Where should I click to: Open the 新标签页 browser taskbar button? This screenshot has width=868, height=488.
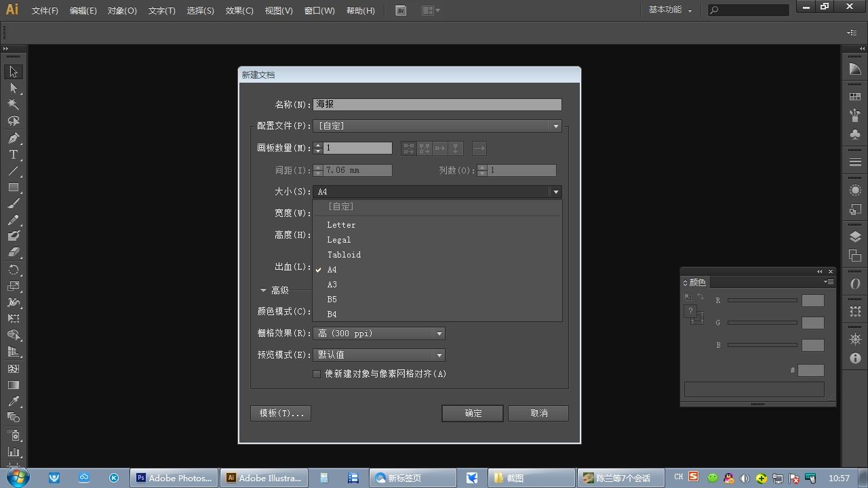tap(413, 478)
